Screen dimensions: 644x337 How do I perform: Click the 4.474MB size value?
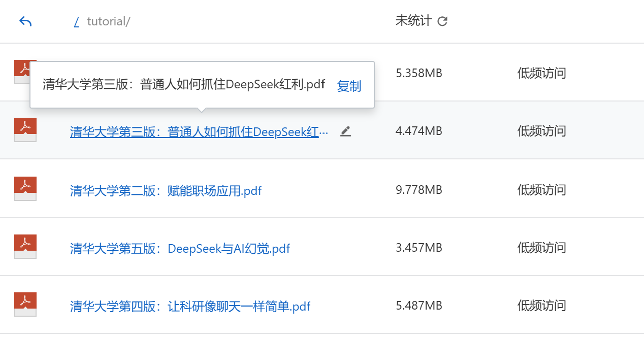(x=419, y=131)
